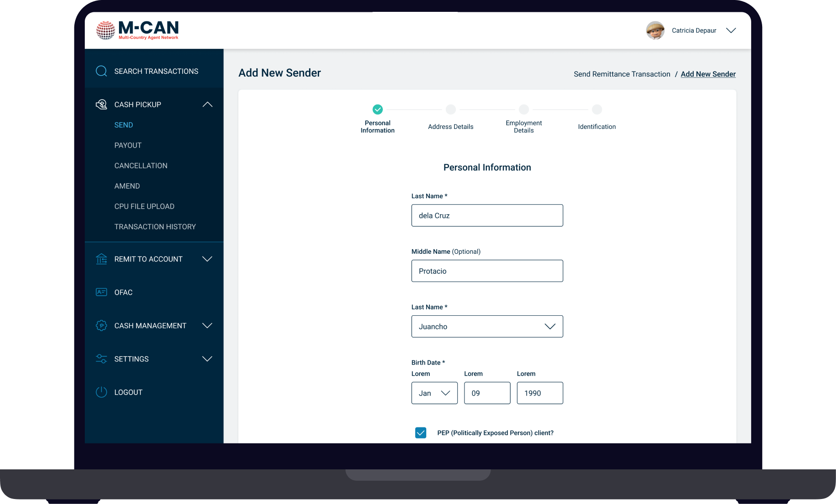Viewport: 836px width, 504px height.
Task: Click the Add New Sender breadcrumb link
Action: click(708, 74)
